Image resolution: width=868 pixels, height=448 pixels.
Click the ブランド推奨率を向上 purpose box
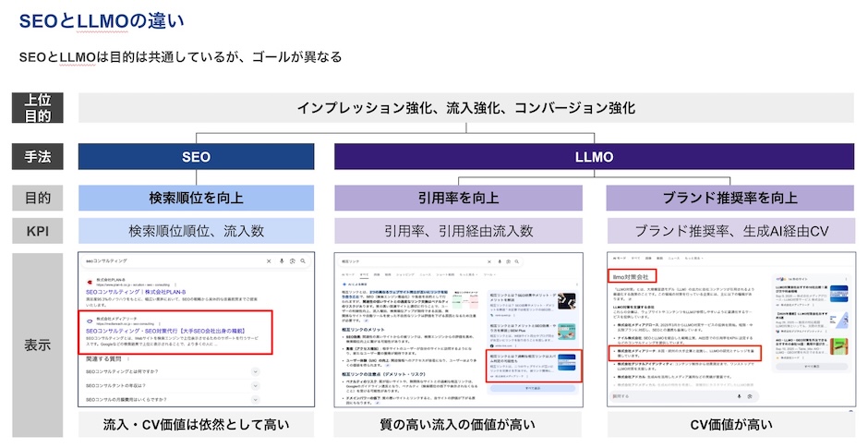tap(730, 198)
